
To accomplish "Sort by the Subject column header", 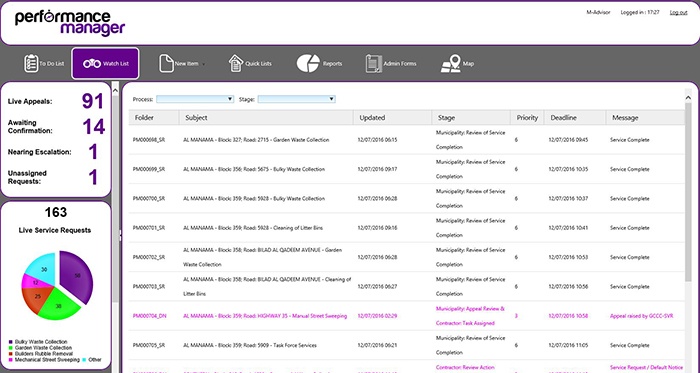I will [266, 118].
